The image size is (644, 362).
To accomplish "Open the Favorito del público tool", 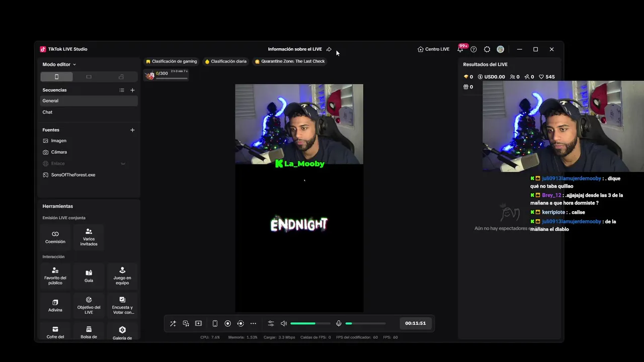I will click(x=55, y=276).
